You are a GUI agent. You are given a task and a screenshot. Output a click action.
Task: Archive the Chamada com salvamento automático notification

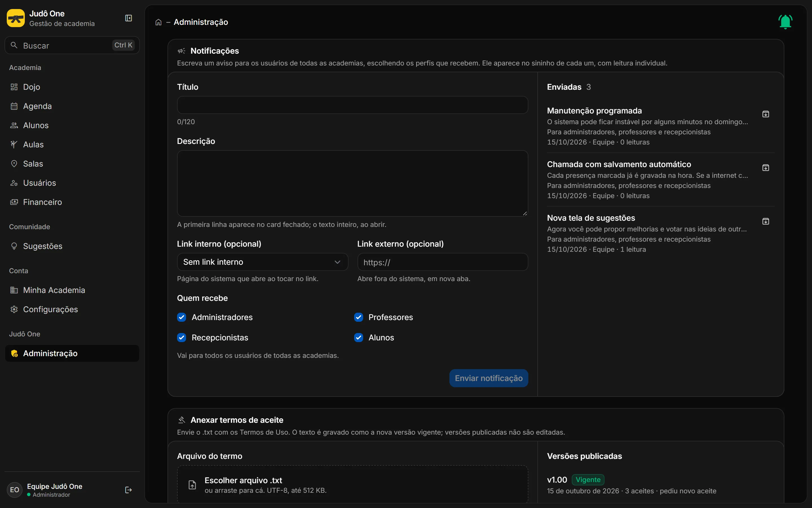766,168
